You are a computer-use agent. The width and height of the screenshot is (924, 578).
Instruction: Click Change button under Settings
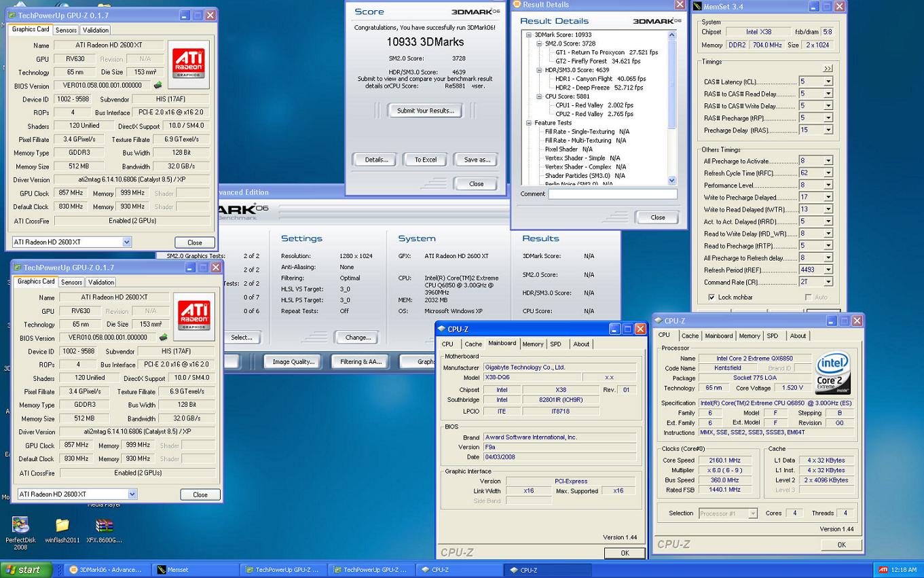358,337
